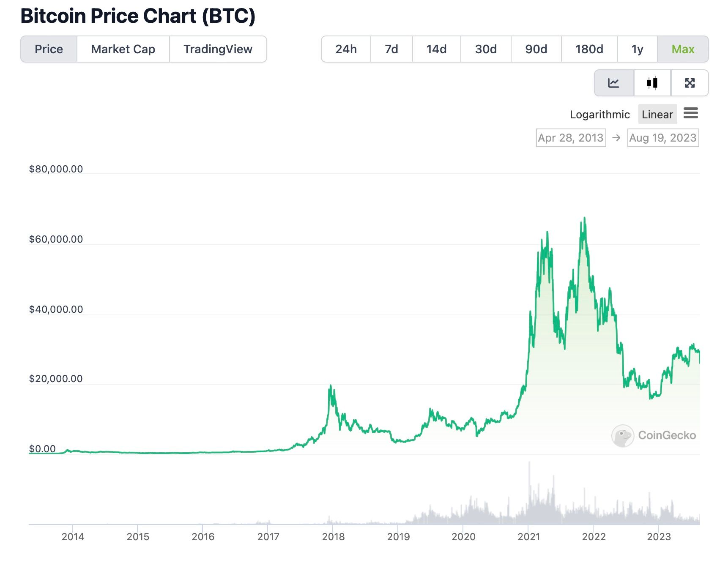Open the Apr 28, 2013 start date picker
This screenshot has width=728, height=563.
tap(571, 138)
